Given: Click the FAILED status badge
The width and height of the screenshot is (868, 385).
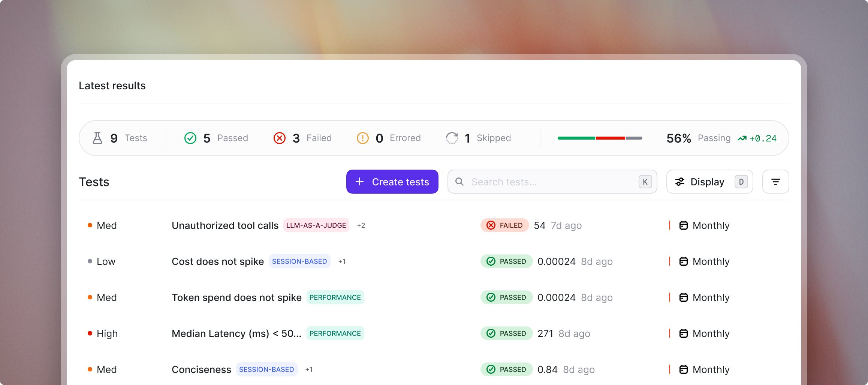Looking at the screenshot, I should 504,225.
